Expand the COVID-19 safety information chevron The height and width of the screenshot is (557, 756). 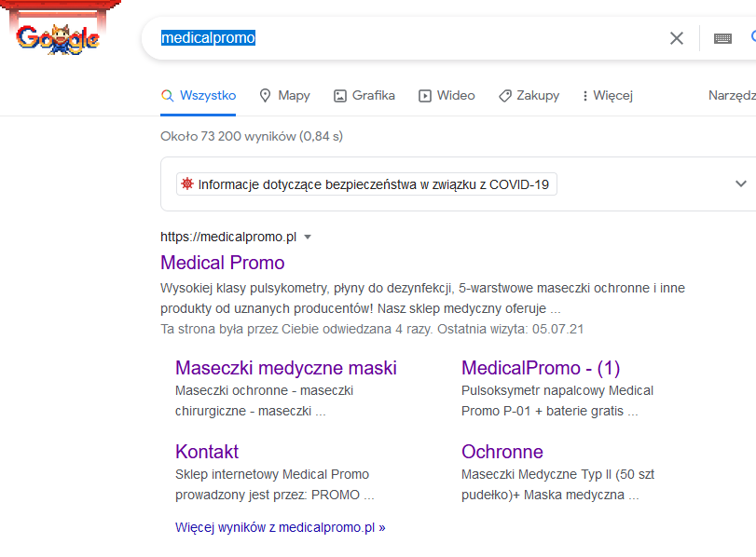tap(740, 183)
